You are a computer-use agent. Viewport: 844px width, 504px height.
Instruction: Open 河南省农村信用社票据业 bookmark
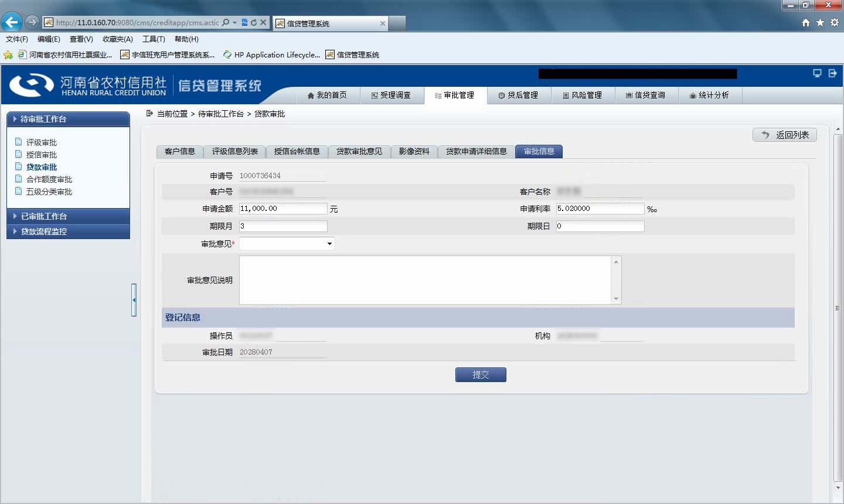pyautogui.click(x=65, y=55)
